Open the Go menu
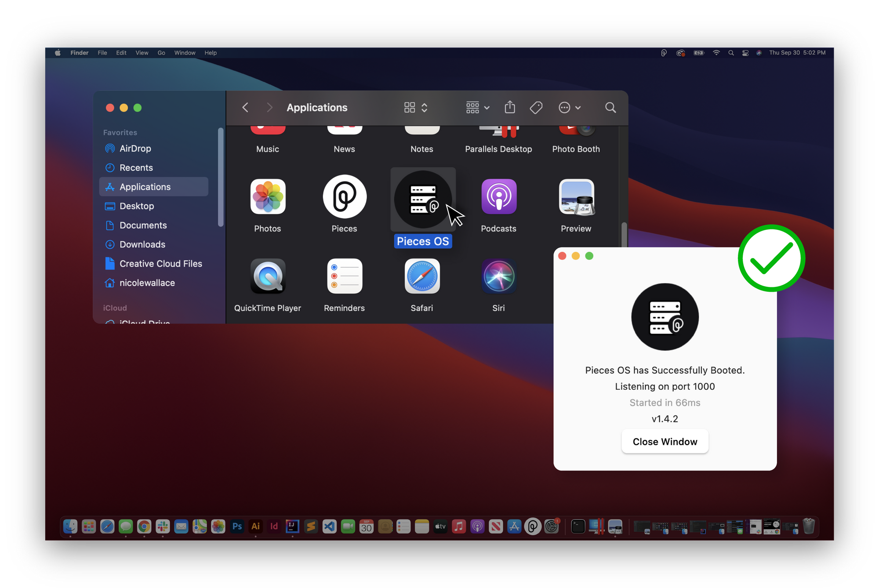The height and width of the screenshot is (588, 879). click(x=161, y=53)
